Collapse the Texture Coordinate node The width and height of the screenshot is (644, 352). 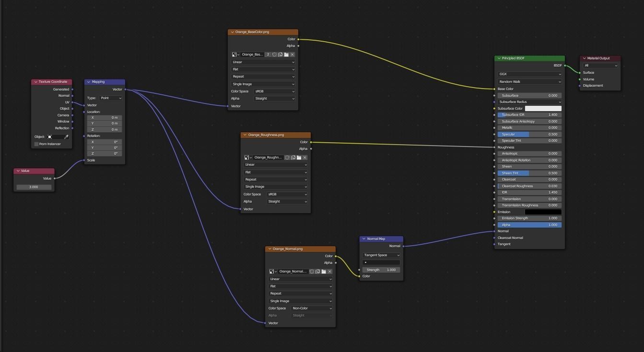click(x=35, y=82)
